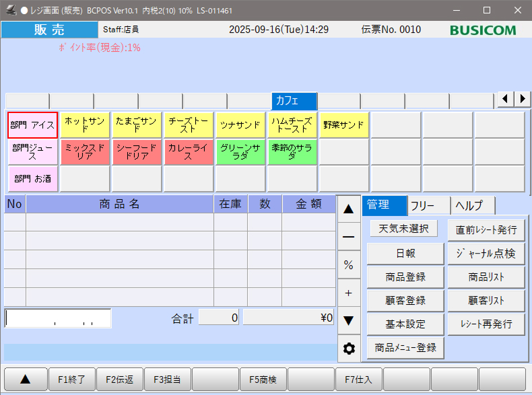Click the minus quantity icon

click(x=348, y=237)
